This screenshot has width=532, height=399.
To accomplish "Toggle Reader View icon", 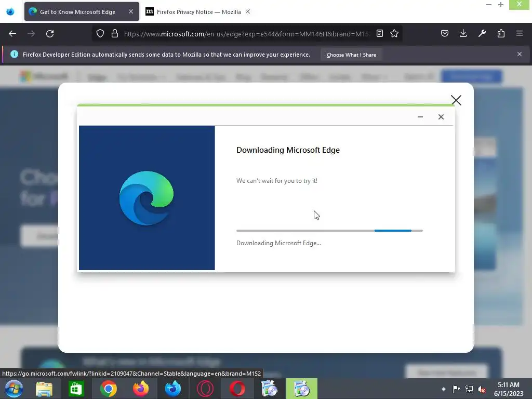I will point(380,34).
